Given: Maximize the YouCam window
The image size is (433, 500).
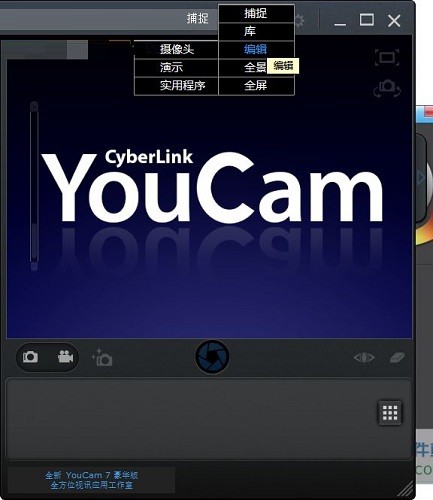Looking at the screenshot, I should pyautogui.click(x=367, y=20).
